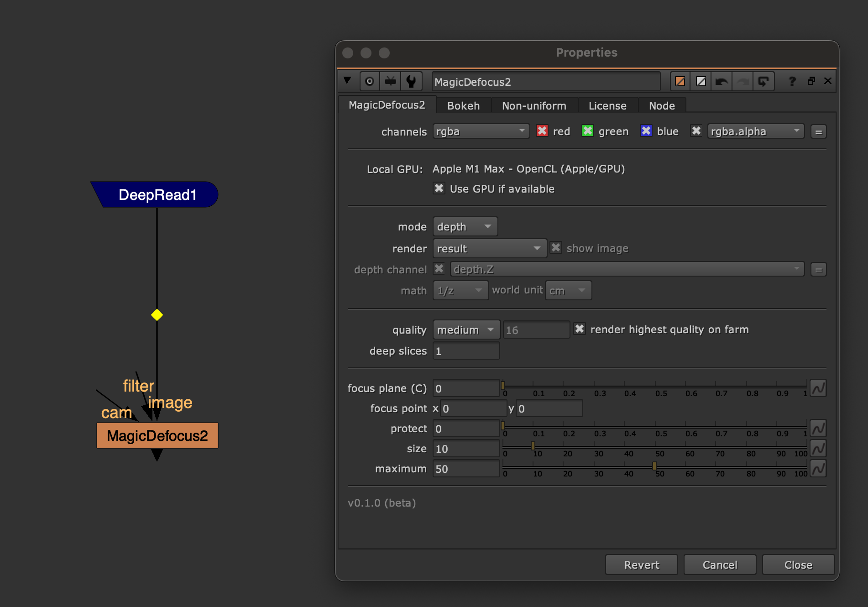Click the wrench edit knobs icon
Screen dimensions: 868x607
411,82
